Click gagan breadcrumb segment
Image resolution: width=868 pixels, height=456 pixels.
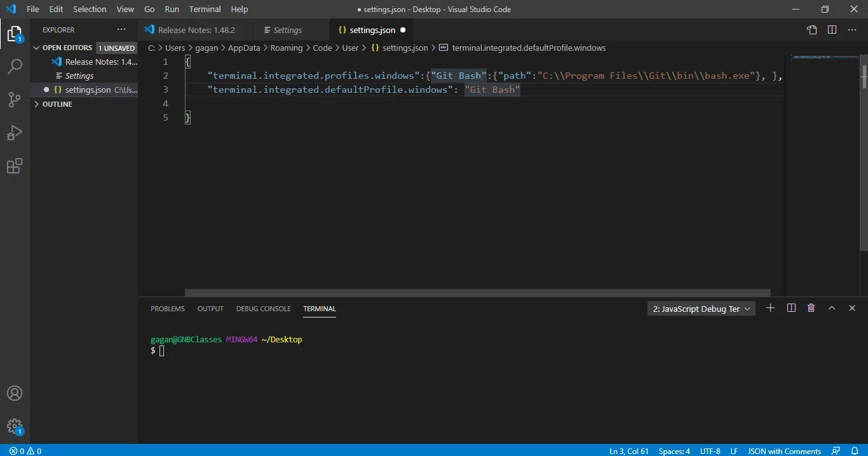[x=207, y=48]
